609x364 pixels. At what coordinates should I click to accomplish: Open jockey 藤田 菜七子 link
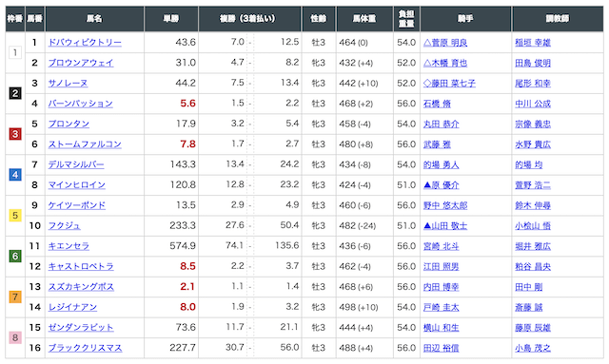pyautogui.click(x=449, y=84)
